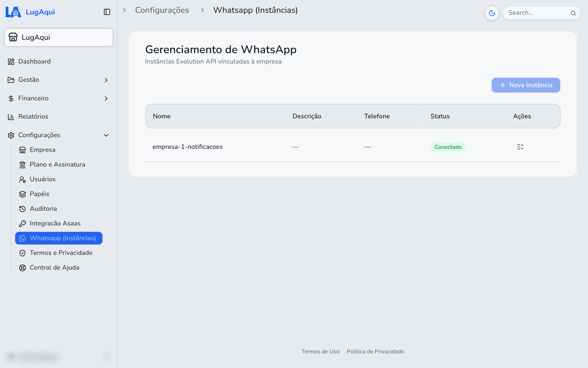Click the Telefone column header
The width and height of the screenshot is (588, 368).
[x=377, y=116]
